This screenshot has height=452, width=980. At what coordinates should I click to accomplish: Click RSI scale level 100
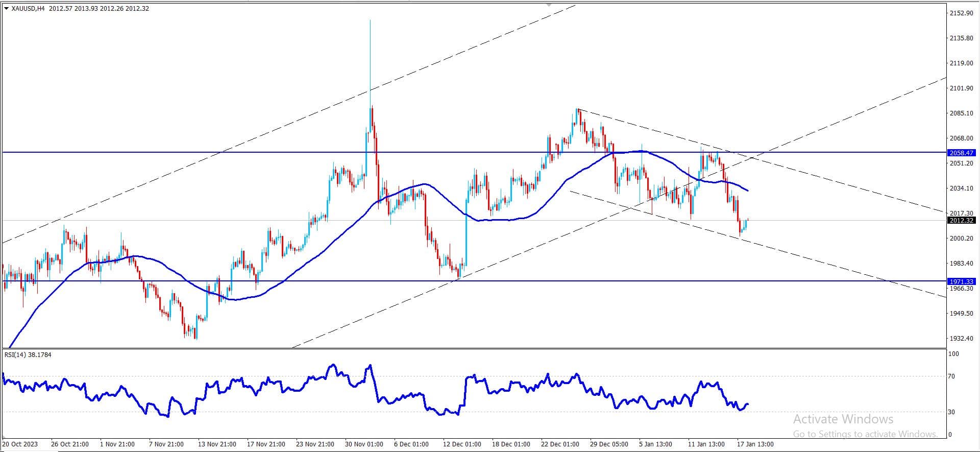(953, 354)
